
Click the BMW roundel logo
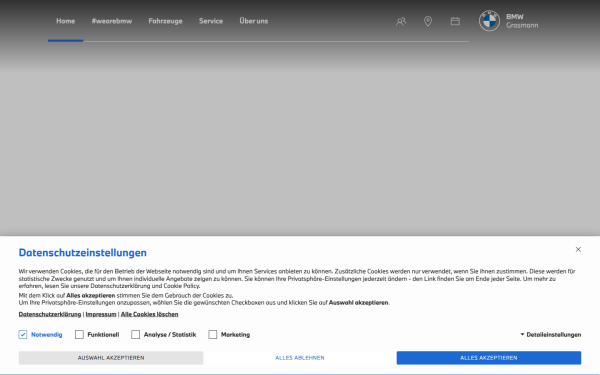(489, 21)
